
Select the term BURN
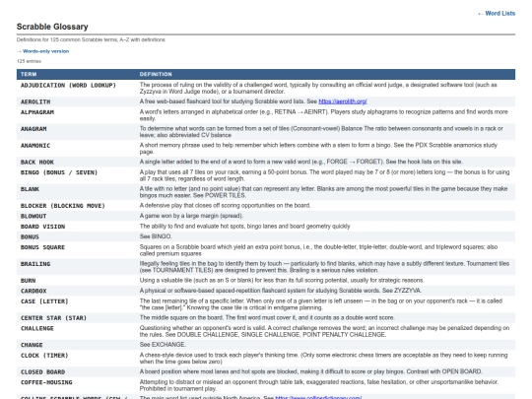point(28,281)
